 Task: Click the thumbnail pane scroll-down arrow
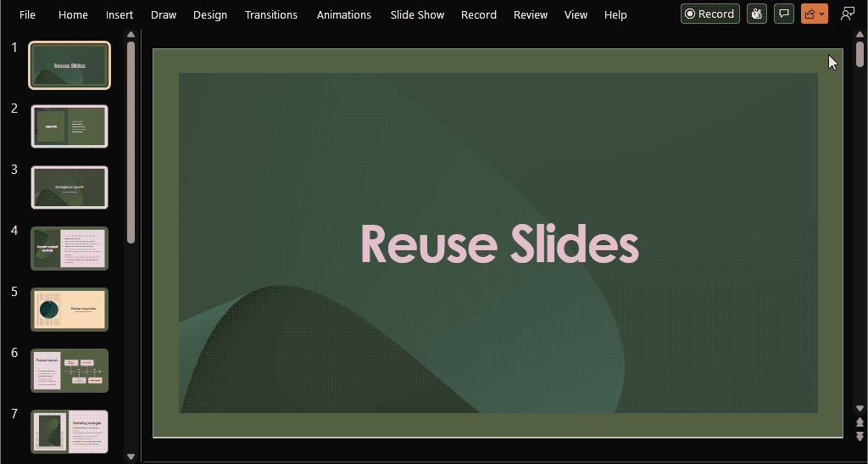click(131, 457)
